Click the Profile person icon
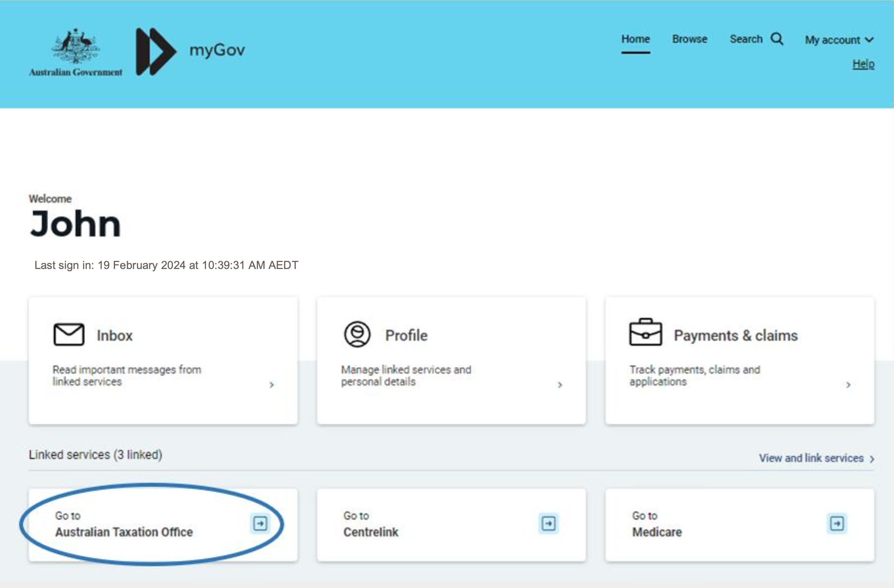The image size is (894, 588). (x=357, y=334)
